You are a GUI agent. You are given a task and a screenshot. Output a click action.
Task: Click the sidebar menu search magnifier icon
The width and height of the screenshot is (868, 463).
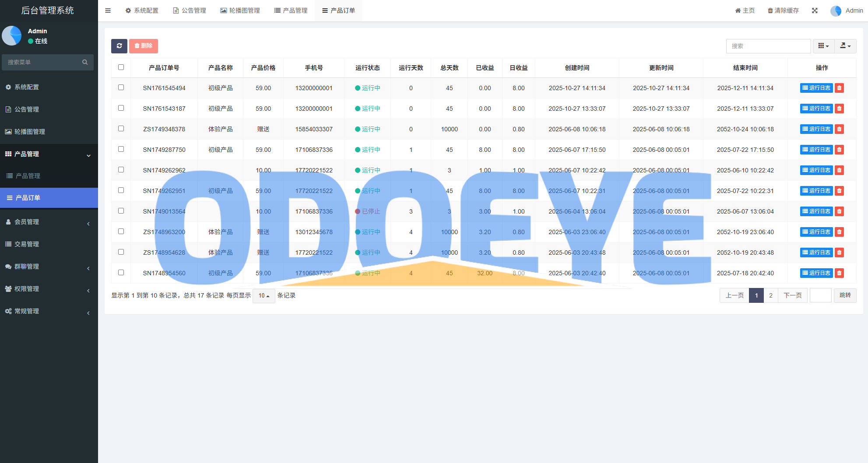pos(85,62)
